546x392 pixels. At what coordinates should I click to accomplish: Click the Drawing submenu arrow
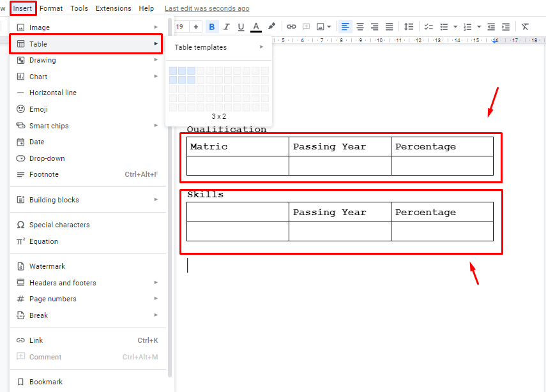click(156, 60)
